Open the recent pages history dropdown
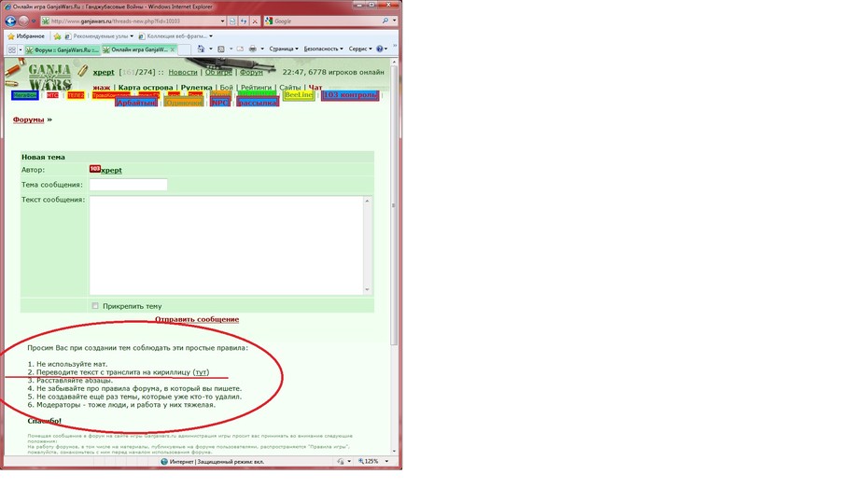Image resolution: width=868 pixels, height=488 pixels. [34, 21]
